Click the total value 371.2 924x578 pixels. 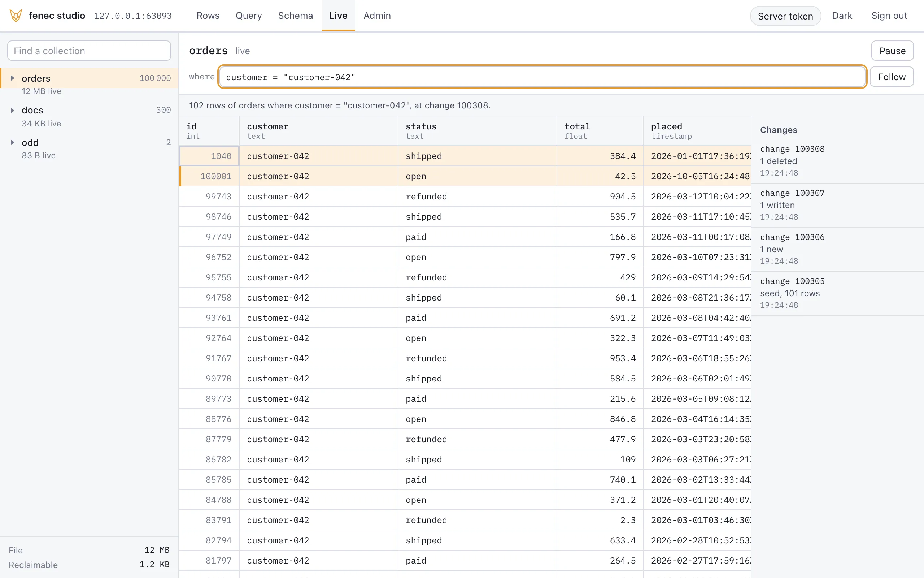pyautogui.click(x=622, y=500)
